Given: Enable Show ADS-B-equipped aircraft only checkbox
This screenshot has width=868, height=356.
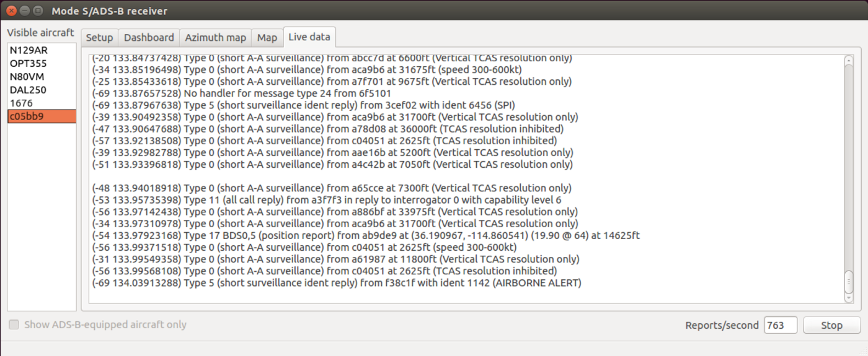Looking at the screenshot, I should (14, 324).
